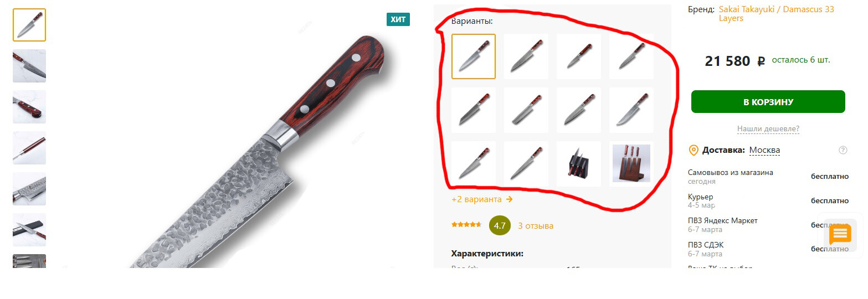Open the Москва delivery city selector
Viewport: 868px width, 299px height.
coord(764,150)
